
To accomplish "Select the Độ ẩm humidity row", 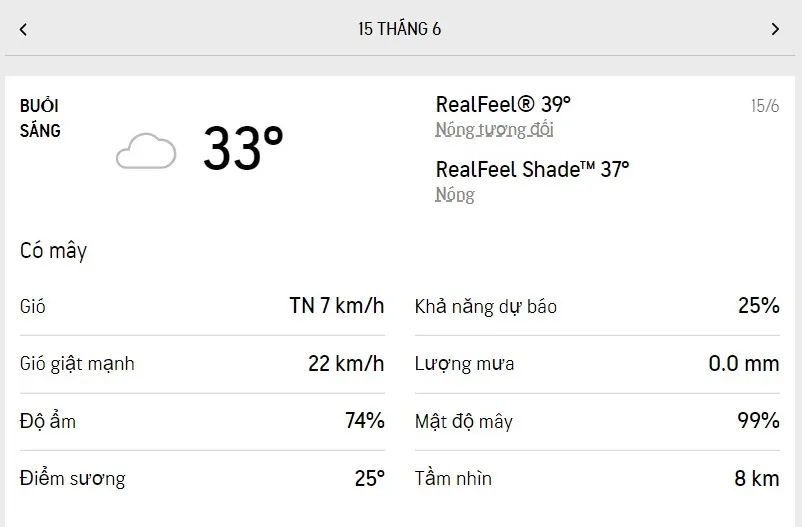I will click(x=202, y=421).
